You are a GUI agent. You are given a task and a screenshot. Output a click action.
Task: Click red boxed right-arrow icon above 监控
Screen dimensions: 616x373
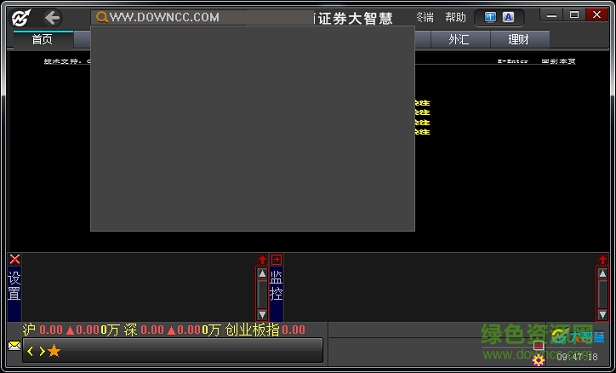277,259
